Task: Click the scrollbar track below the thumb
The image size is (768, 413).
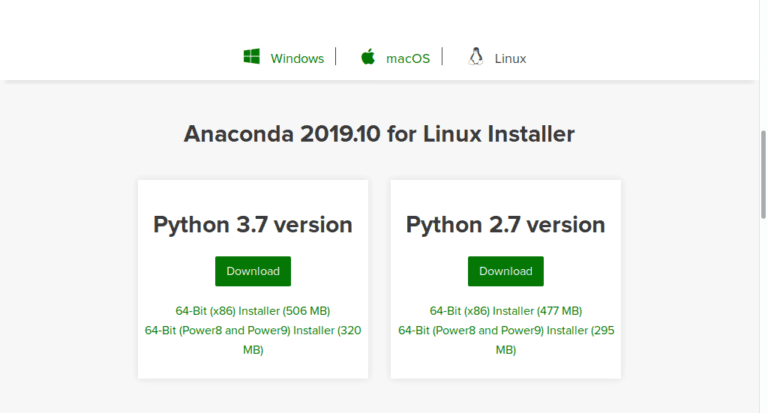Action: click(763, 316)
